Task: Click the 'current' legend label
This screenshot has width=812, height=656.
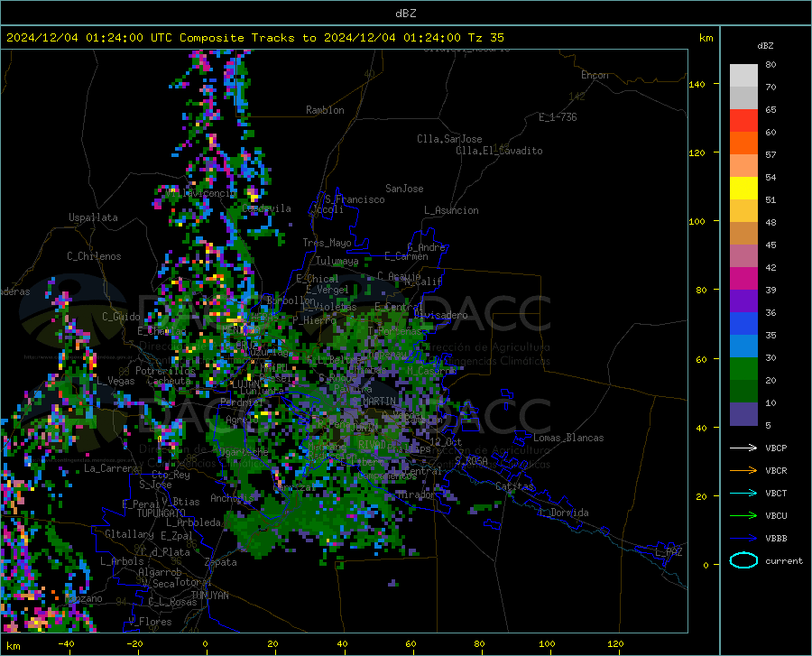Action: [x=784, y=561]
